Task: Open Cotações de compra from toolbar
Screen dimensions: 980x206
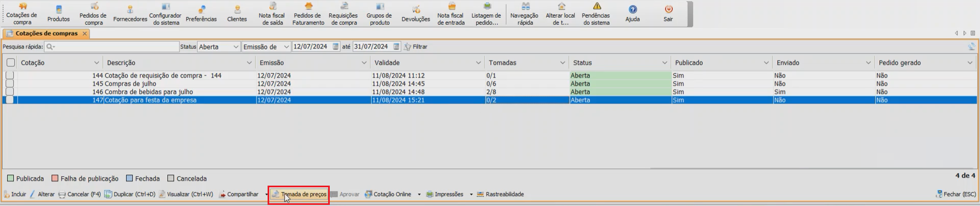Action: tap(22, 14)
